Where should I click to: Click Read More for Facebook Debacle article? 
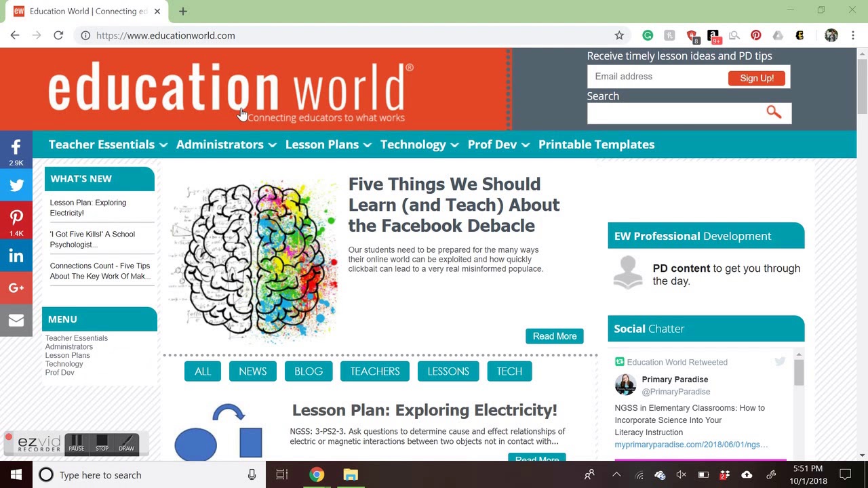pyautogui.click(x=555, y=336)
